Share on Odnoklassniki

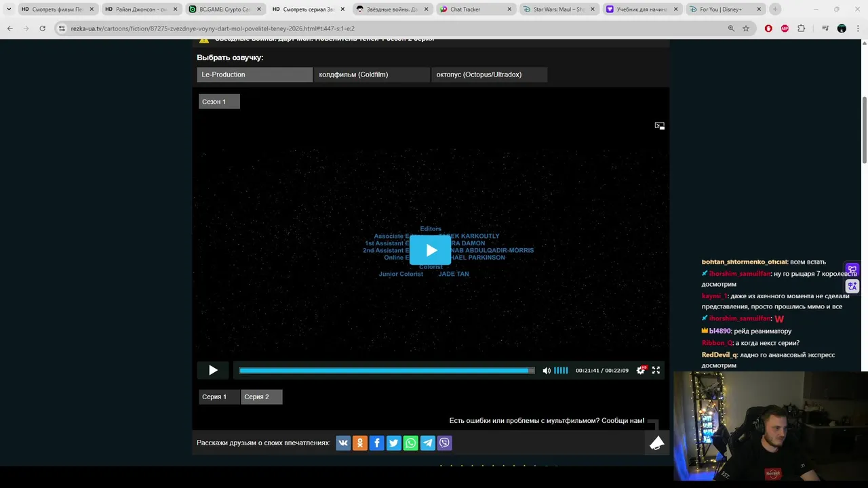point(360,443)
